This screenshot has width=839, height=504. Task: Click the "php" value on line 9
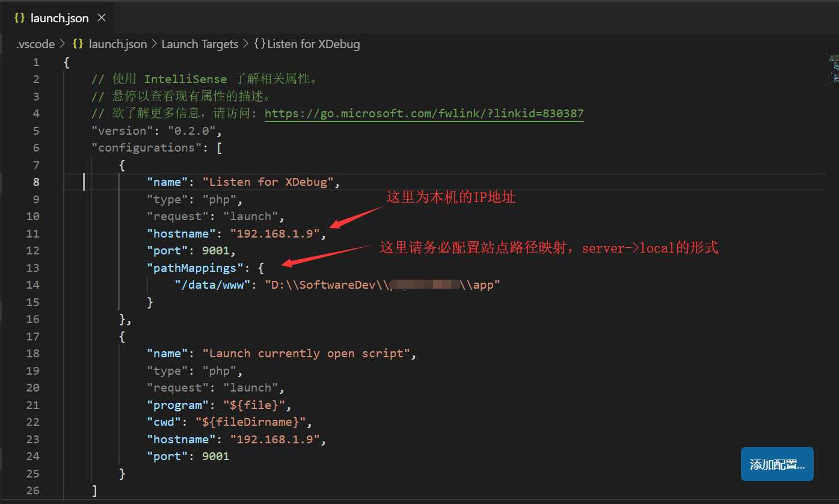(x=220, y=199)
